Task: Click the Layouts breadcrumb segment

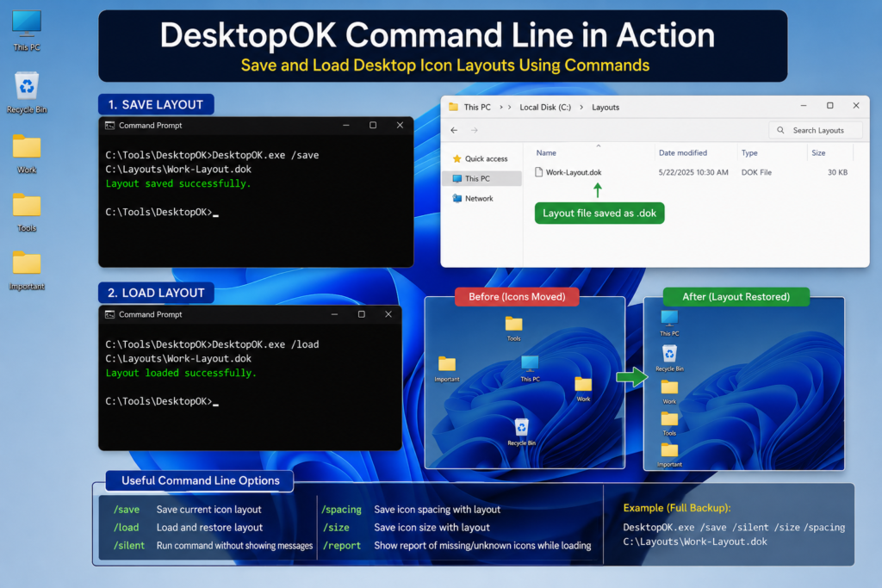Action: (x=606, y=107)
